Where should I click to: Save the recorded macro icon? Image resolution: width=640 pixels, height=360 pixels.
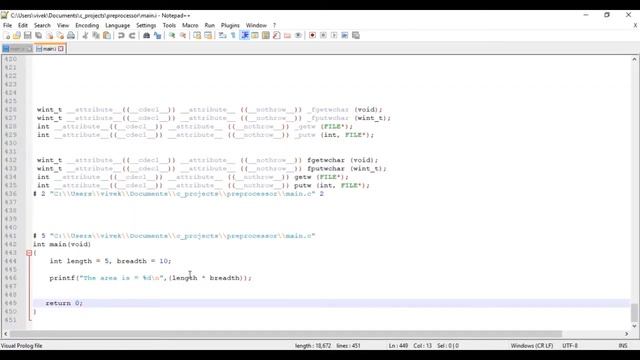pyautogui.click(x=356, y=36)
